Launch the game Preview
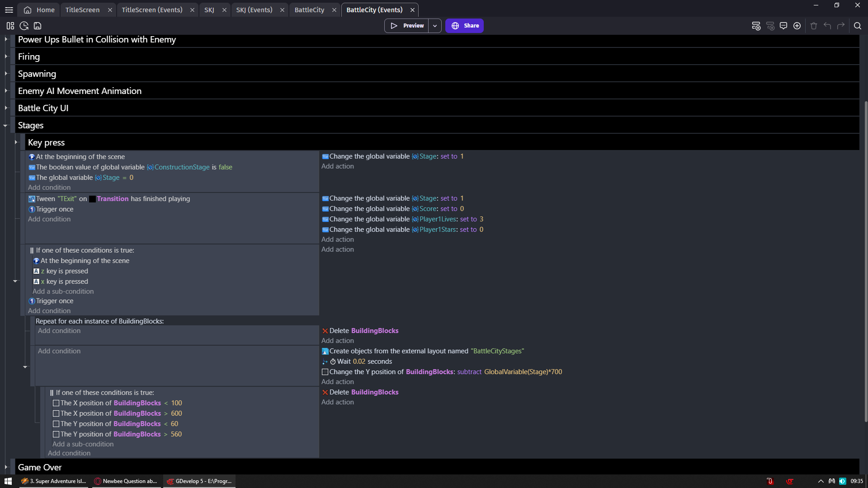Image resolution: width=868 pixels, height=488 pixels. 406,26
